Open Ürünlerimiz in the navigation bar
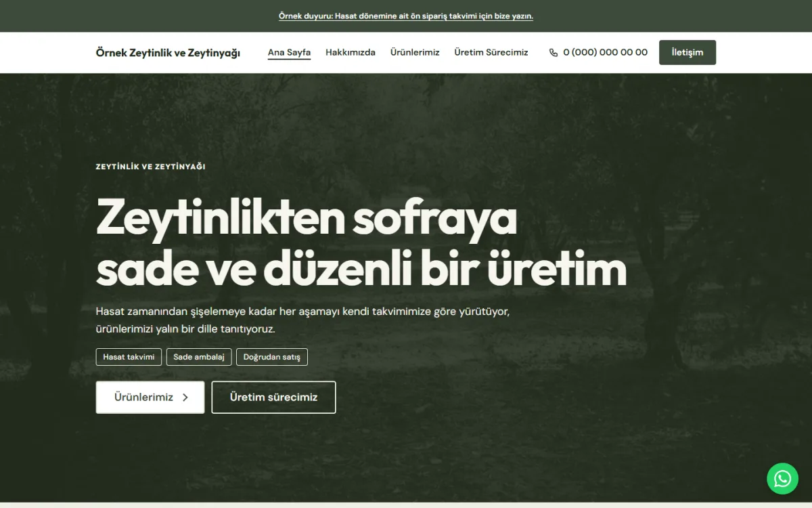812x508 pixels. [x=415, y=52]
